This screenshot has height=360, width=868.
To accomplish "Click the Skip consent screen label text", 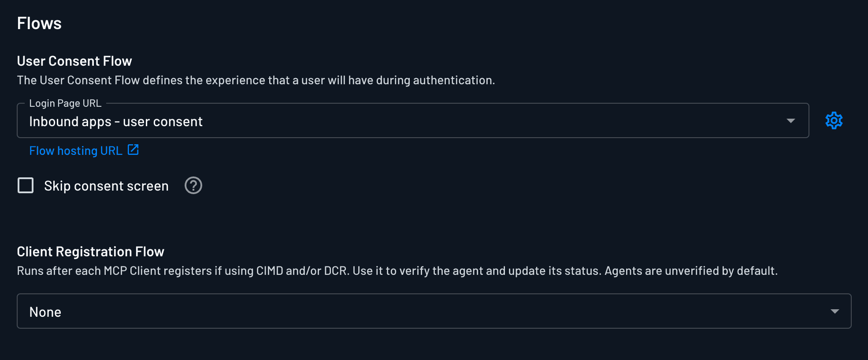I will tap(106, 186).
